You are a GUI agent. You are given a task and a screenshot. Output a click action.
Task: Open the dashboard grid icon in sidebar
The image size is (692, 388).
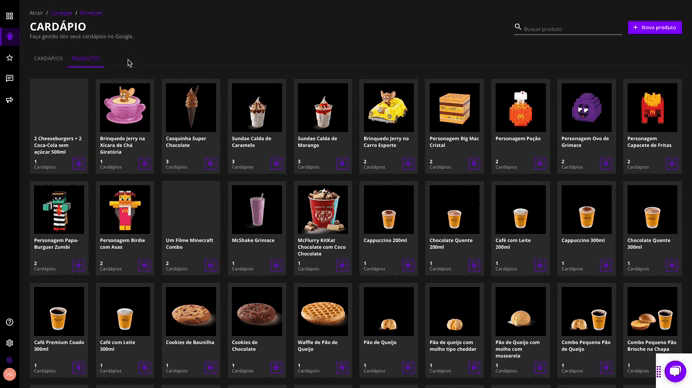pyautogui.click(x=9, y=16)
